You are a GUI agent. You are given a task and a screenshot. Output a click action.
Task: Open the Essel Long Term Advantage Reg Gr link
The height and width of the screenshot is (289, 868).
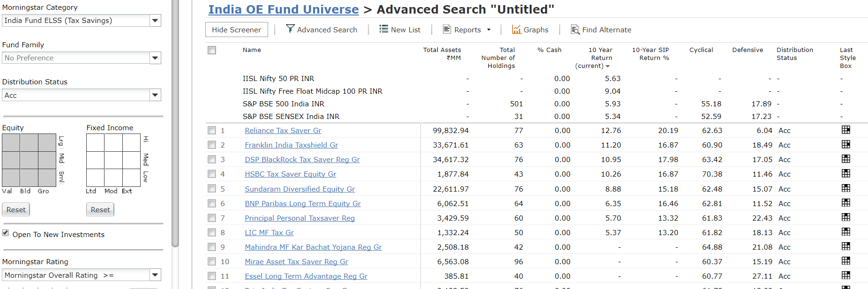306,276
